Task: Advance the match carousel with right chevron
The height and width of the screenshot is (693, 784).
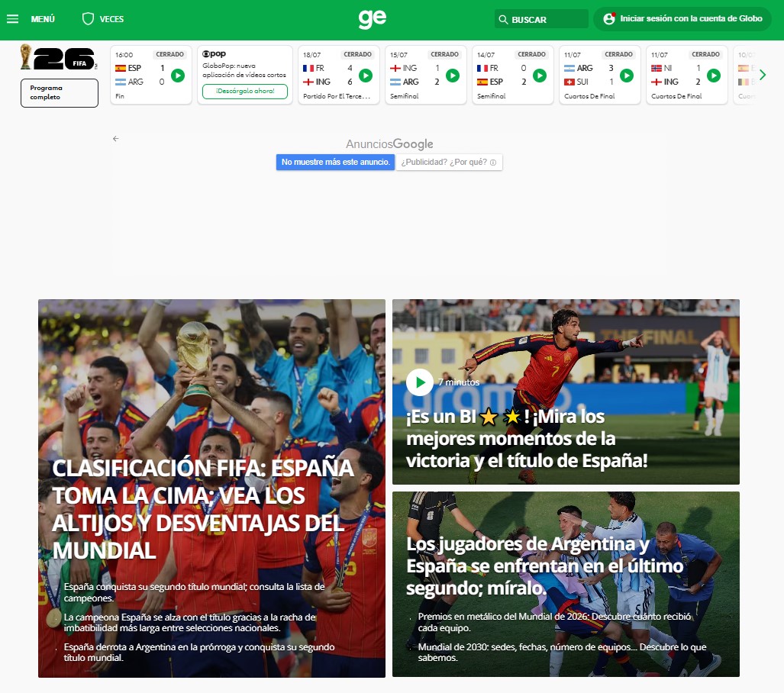Action: 763,75
